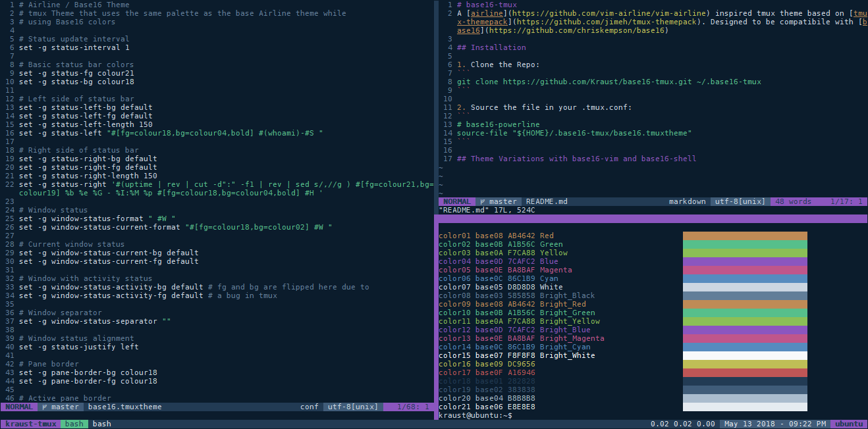Click the git branch icon beside base16.tmuxtheme
This screenshot has height=429, width=868.
pos(44,407)
